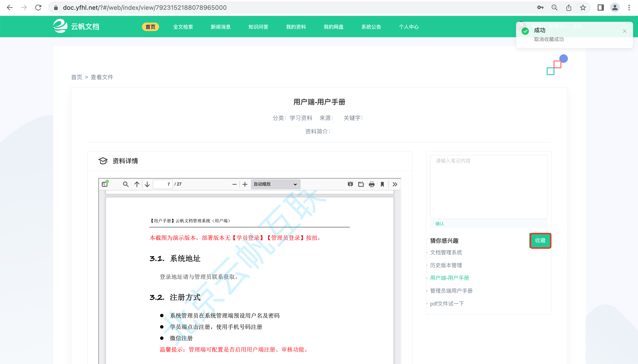Click the browser zoom magnifier icon
638x364 pixels.
[x=554, y=8]
